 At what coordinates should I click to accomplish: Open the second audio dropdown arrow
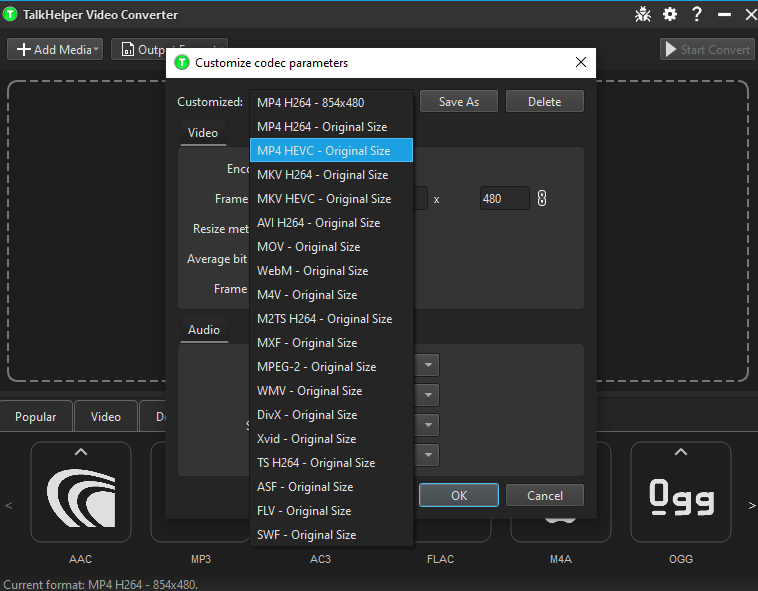(427, 395)
